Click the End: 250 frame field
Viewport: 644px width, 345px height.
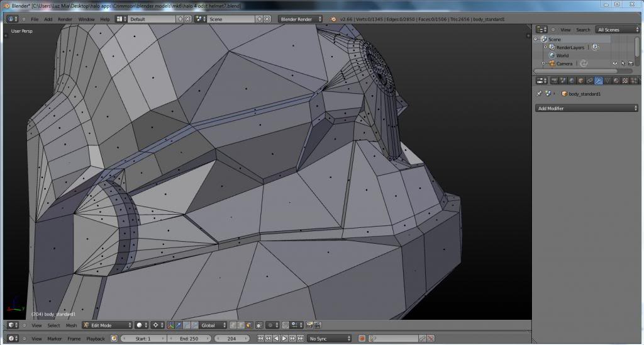[189, 339]
